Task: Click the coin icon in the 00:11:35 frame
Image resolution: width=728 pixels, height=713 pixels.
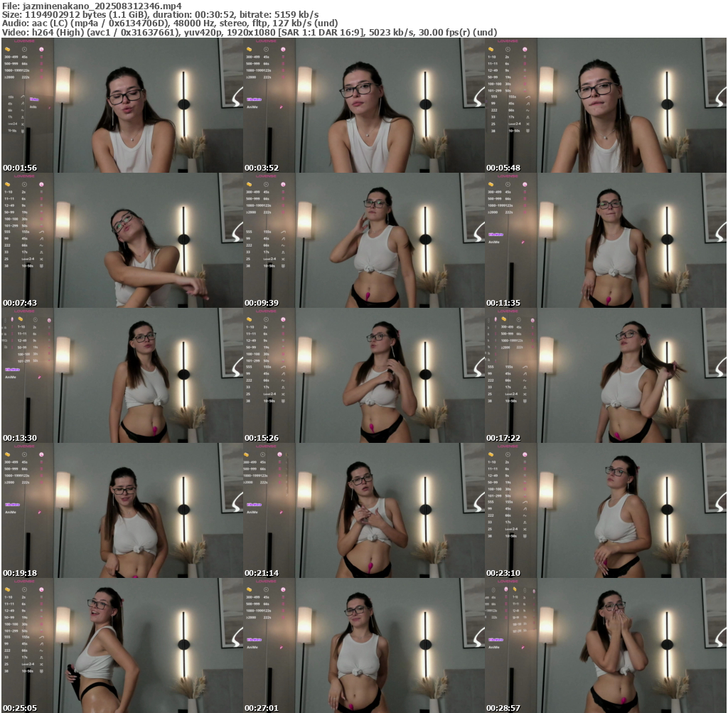Action: [x=491, y=184]
